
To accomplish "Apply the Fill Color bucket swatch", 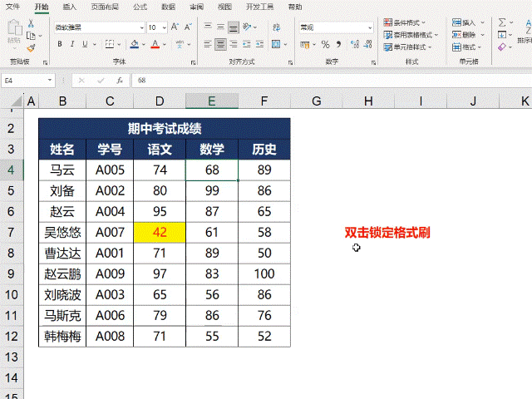I will point(135,44).
